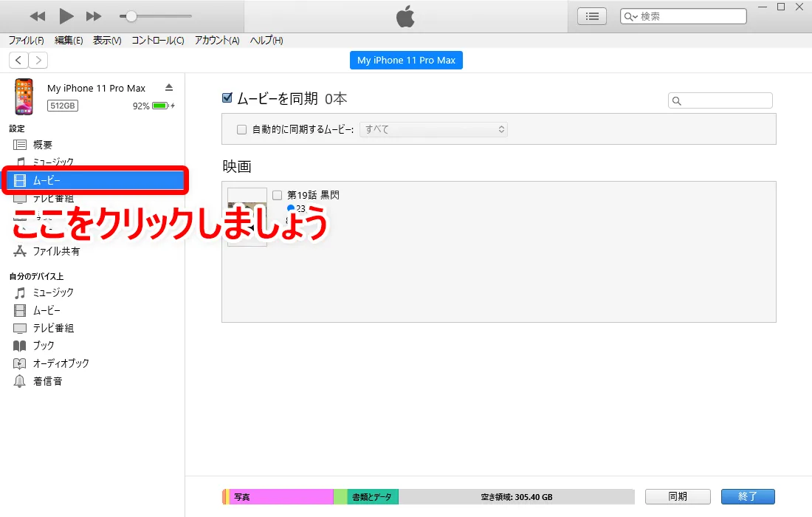812x517 pixels.
Task: Click 空き領域: 305.40 GB storage bar
Action: tap(516, 497)
